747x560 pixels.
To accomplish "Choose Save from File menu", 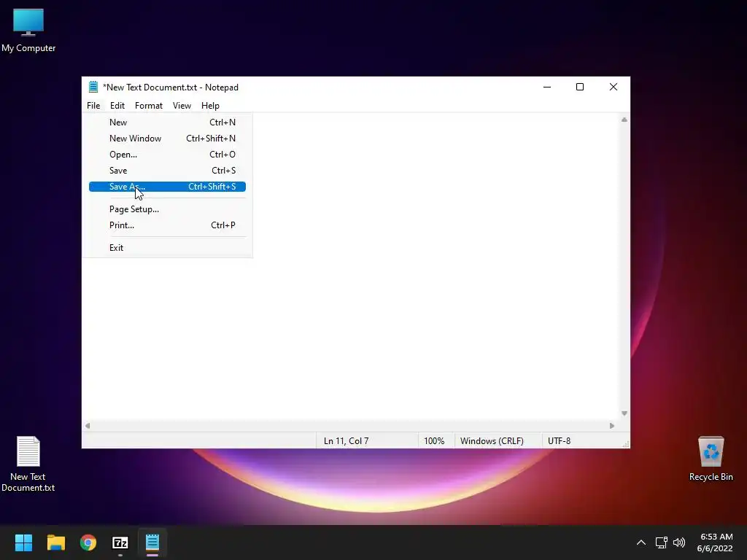I will tap(167, 171).
